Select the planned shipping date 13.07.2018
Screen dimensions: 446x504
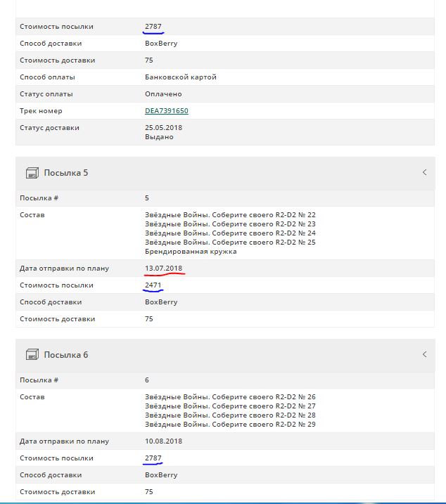pyautogui.click(x=163, y=269)
